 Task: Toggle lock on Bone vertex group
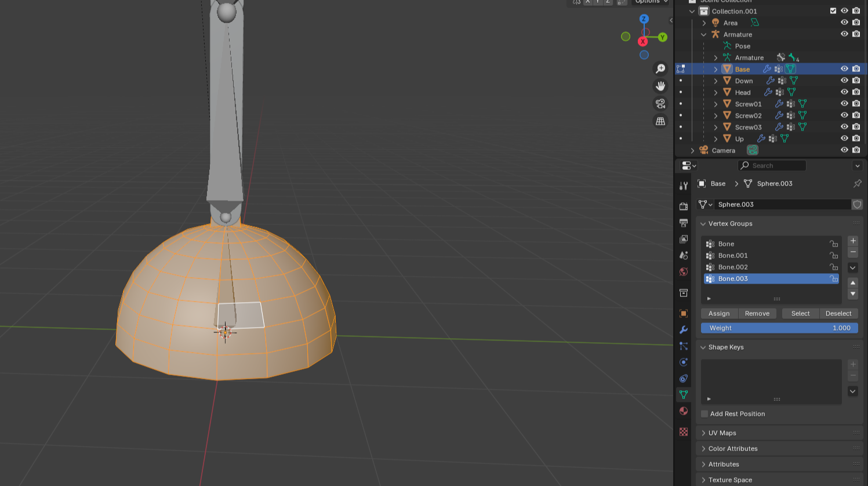(833, 244)
